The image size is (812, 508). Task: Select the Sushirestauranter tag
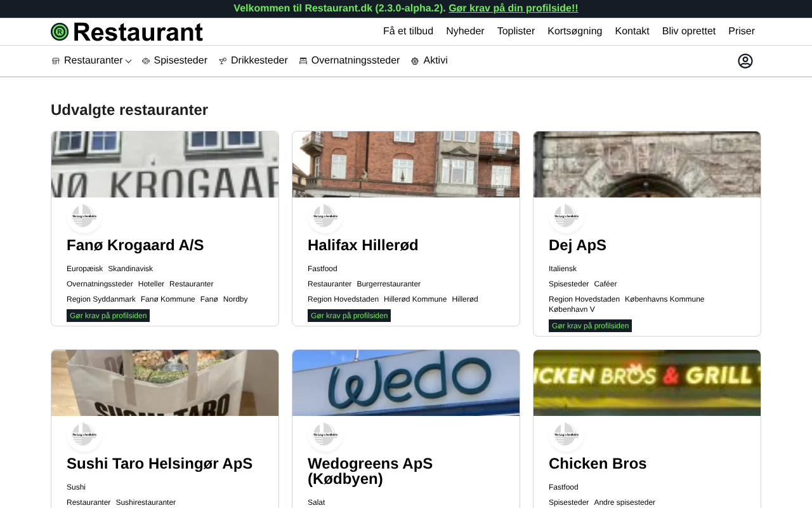[145, 502]
